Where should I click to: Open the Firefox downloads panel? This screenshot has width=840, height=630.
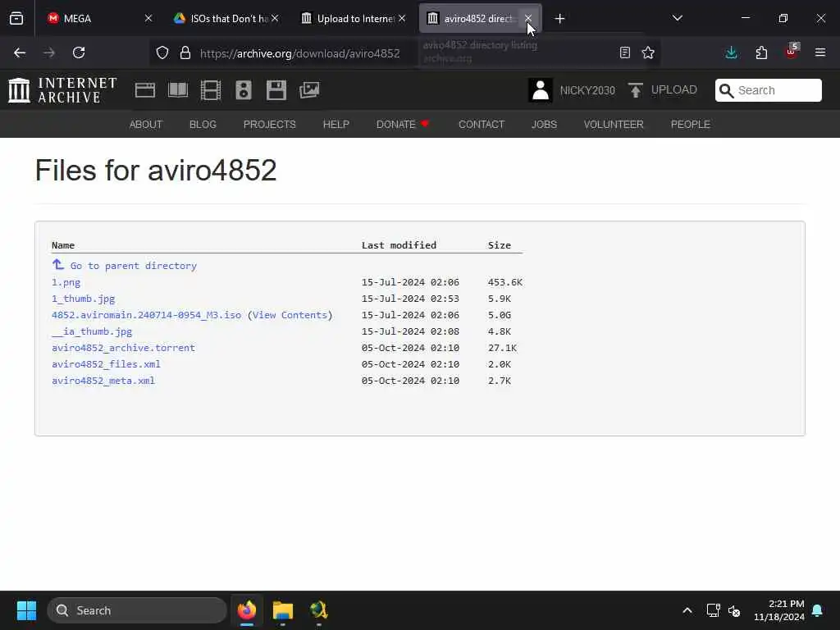click(x=731, y=52)
